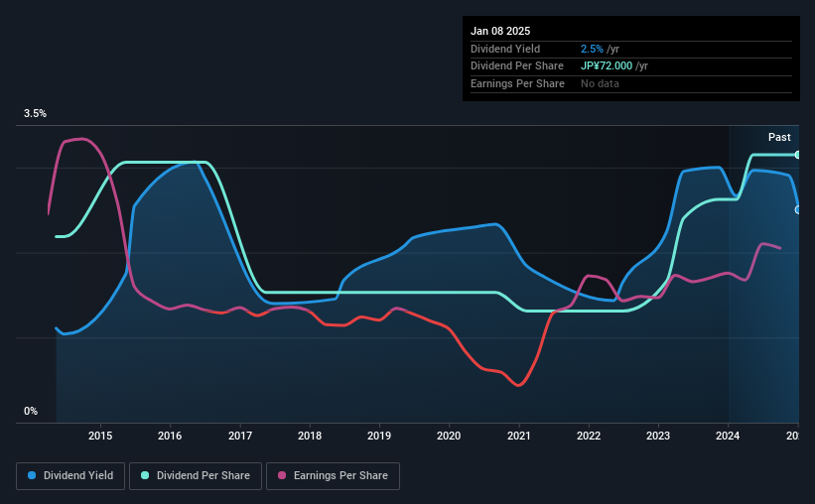Click the teal Dividend Per Share endpoint marker
This screenshot has width=815, height=504.
tap(798, 155)
